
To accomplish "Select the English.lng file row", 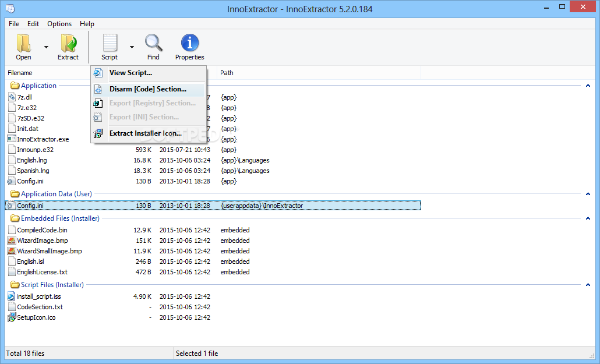I will tap(213, 160).
